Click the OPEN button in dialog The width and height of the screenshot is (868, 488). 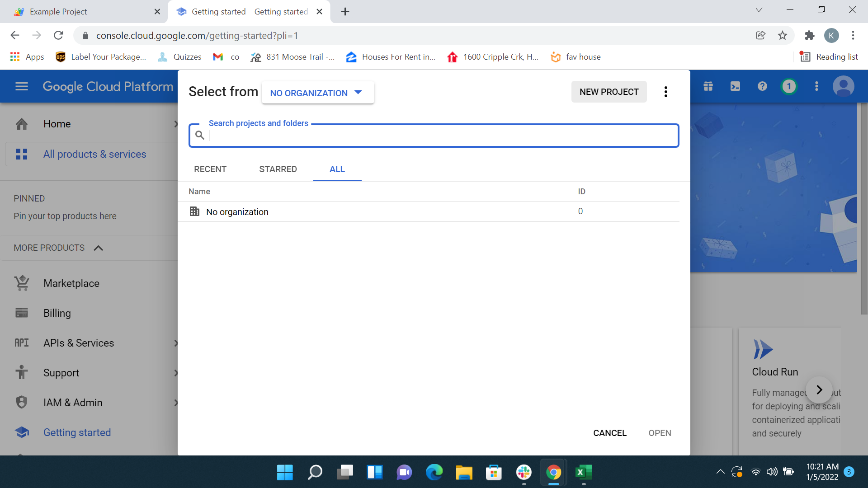[660, 433]
